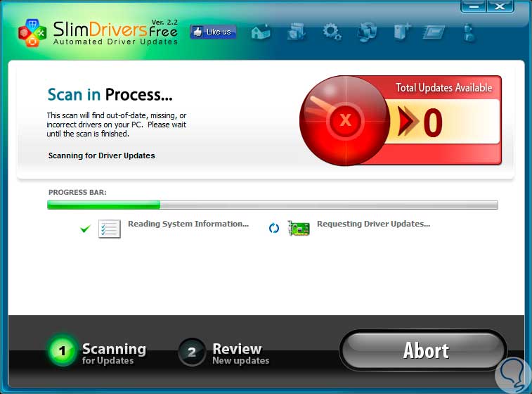Click the green checkmark next to Reading System Information
The height and width of the screenshot is (394, 532).
pos(85,229)
